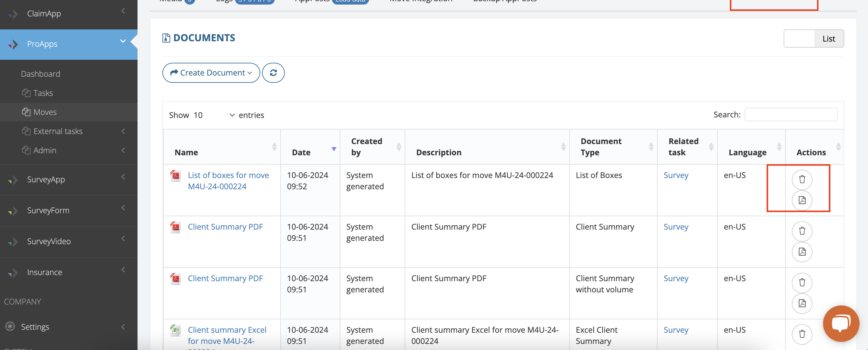This screenshot has height=350, width=868.
Task: Sort by Document Type column
Action: pyautogui.click(x=613, y=147)
